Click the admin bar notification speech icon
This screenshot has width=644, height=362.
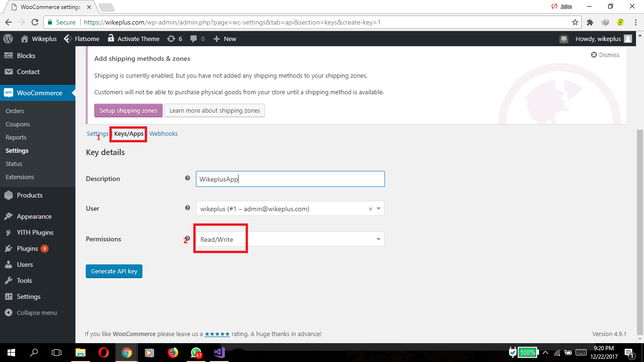[564, 39]
